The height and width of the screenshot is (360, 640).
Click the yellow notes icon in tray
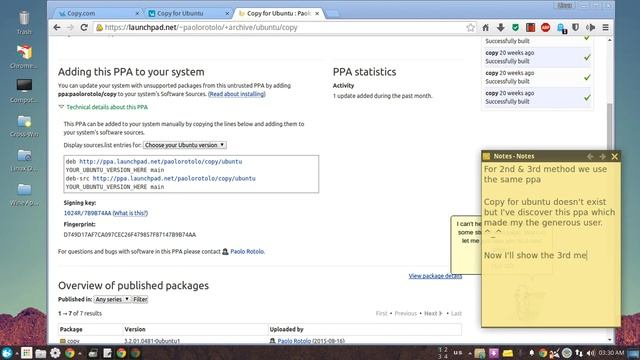tap(507, 353)
